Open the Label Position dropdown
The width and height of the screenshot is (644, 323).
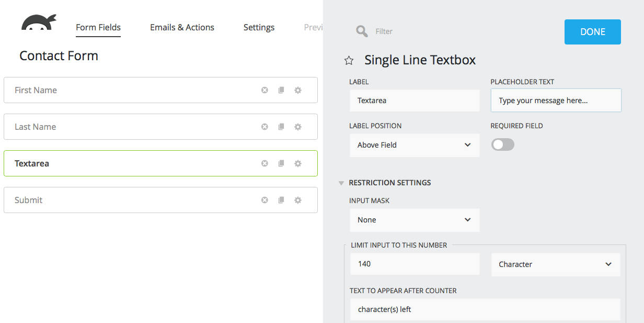[x=414, y=145]
